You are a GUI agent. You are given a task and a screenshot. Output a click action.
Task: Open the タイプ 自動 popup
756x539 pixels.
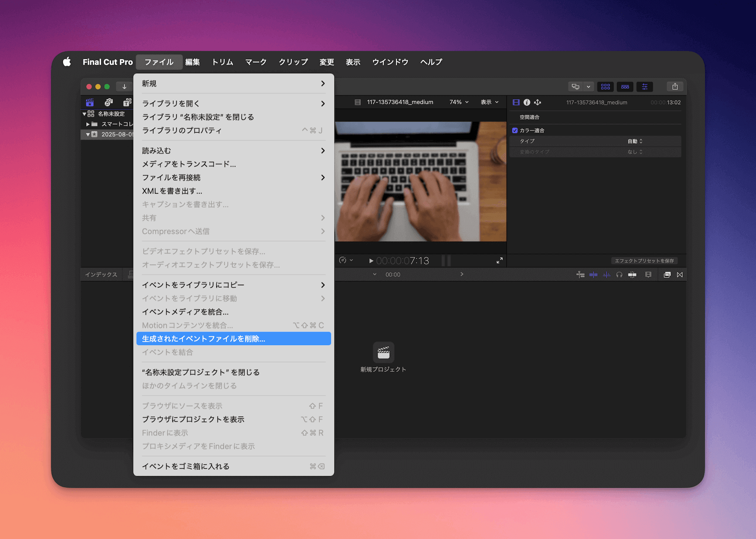point(635,141)
